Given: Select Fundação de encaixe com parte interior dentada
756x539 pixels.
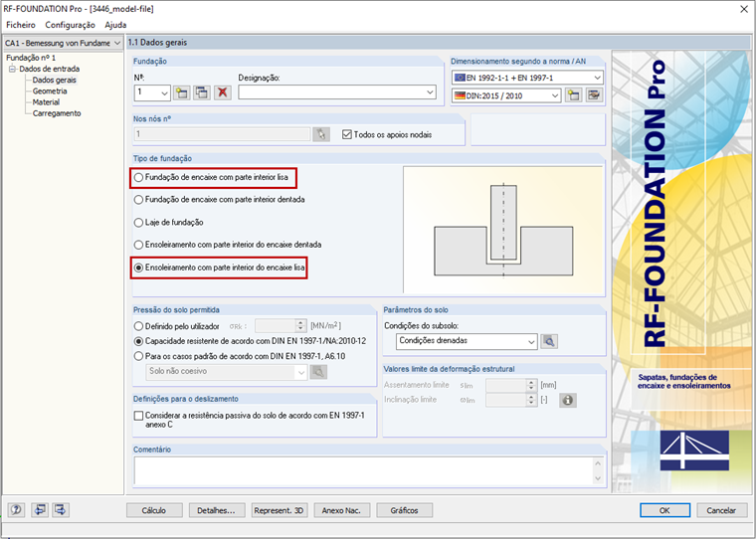Looking at the screenshot, I should 138,200.
